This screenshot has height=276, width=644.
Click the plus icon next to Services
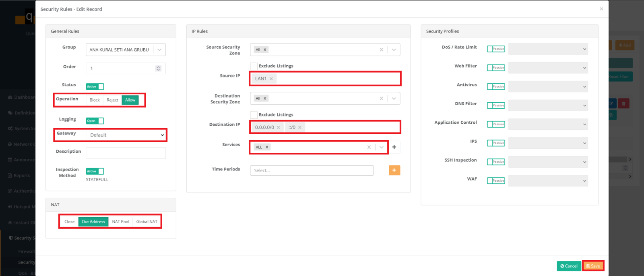[x=394, y=147]
